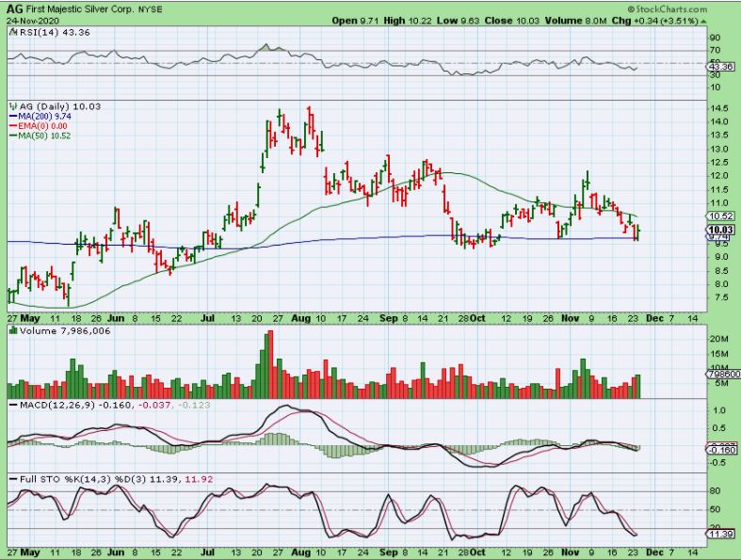Select the AG ticker symbol in the header
Screen dimensions: 741x560
pyautogui.click(x=14, y=9)
